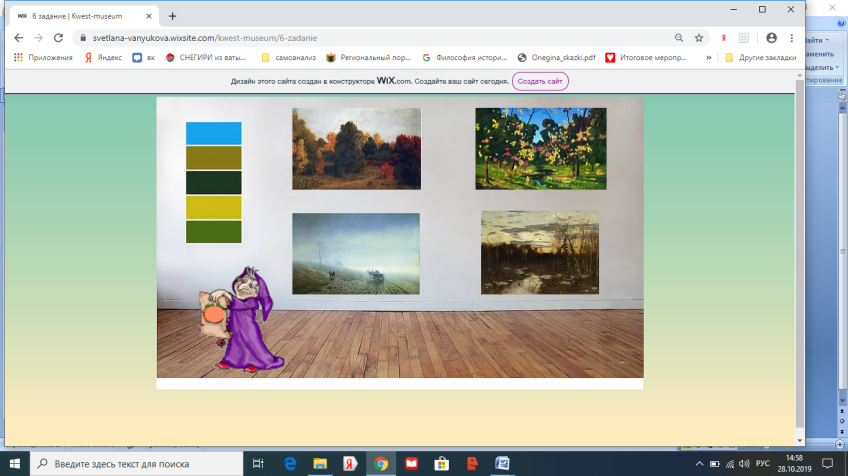Select the foggy field painting with cart
The width and height of the screenshot is (848, 476).
point(356,254)
